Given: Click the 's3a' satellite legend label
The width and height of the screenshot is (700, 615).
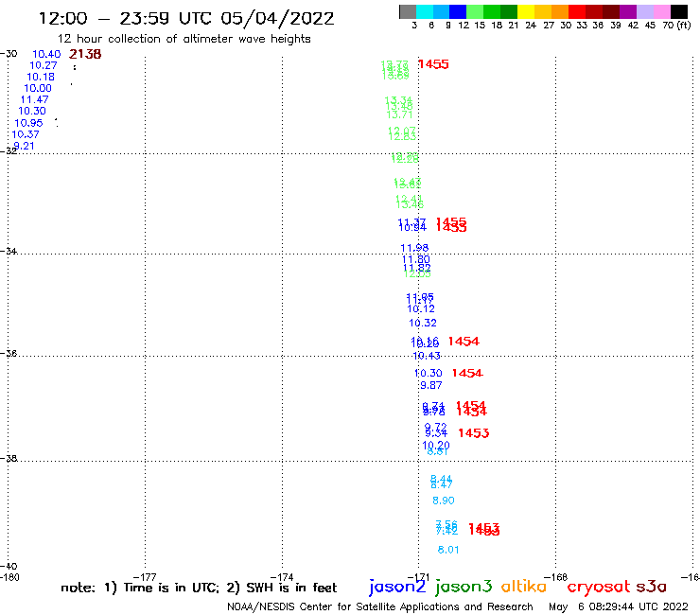Looking at the screenshot, I should (651, 587).
